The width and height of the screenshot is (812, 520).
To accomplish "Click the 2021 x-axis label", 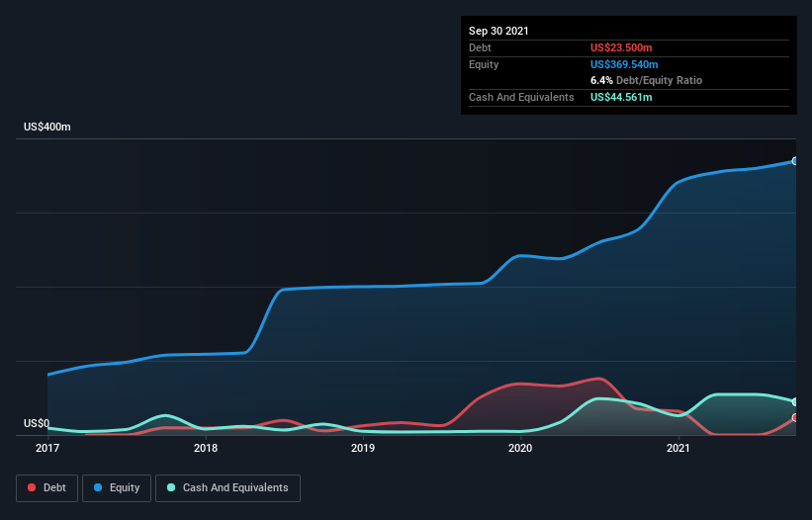I will [678, 448].
